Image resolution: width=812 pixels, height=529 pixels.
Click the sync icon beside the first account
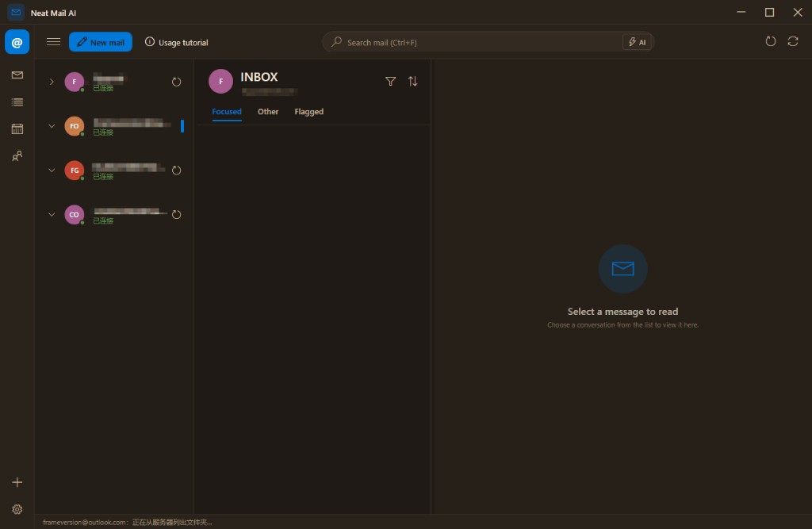(x=176, y=81)
